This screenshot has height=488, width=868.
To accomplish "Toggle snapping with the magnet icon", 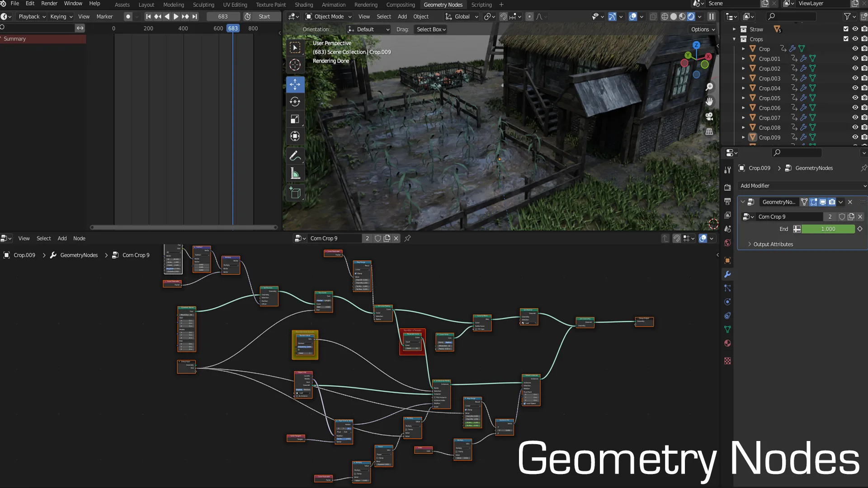I will coord(503,16).
